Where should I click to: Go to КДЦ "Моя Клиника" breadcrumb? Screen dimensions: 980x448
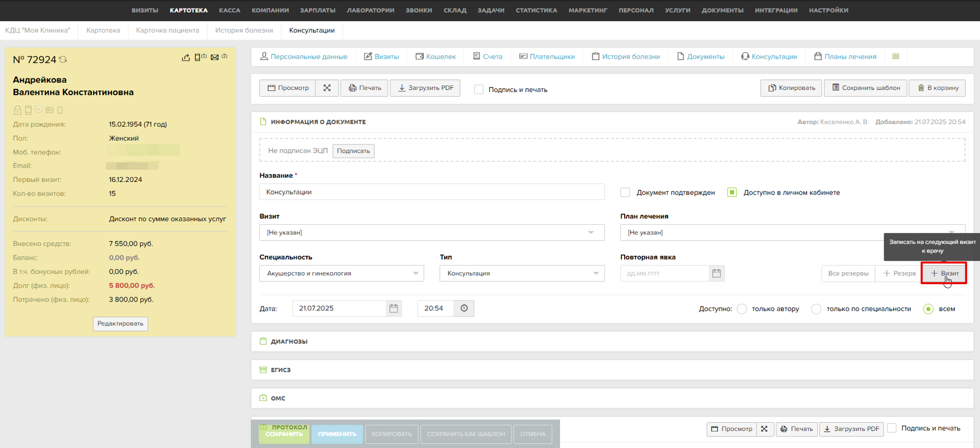pyautogui.click(x=38, y=30)
